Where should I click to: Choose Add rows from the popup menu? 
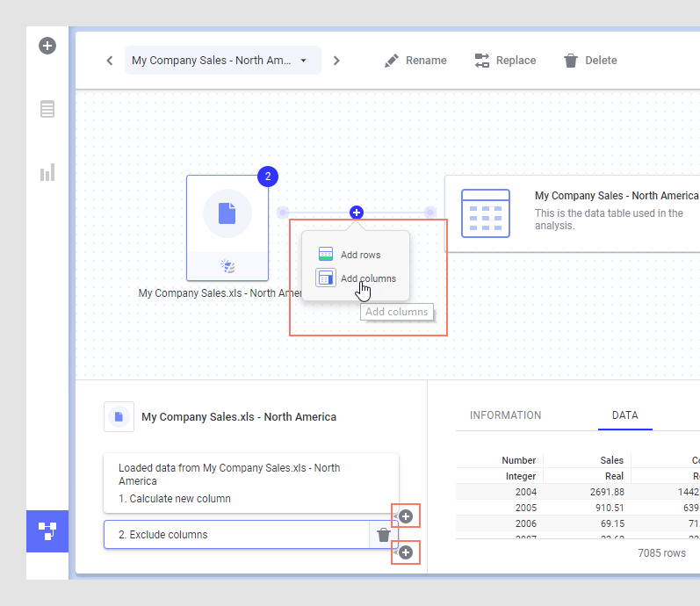359,255
